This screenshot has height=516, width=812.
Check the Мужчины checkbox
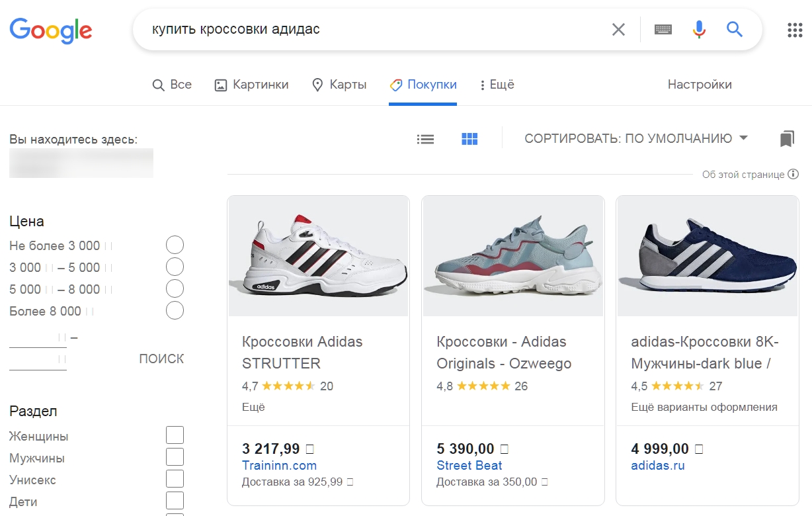[x=175, y=457]
